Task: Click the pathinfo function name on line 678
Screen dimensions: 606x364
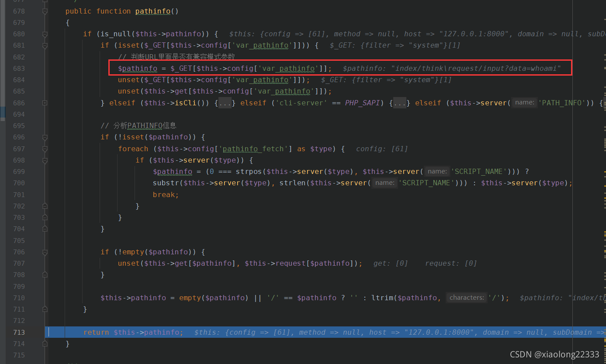Action: coord(152,11)
